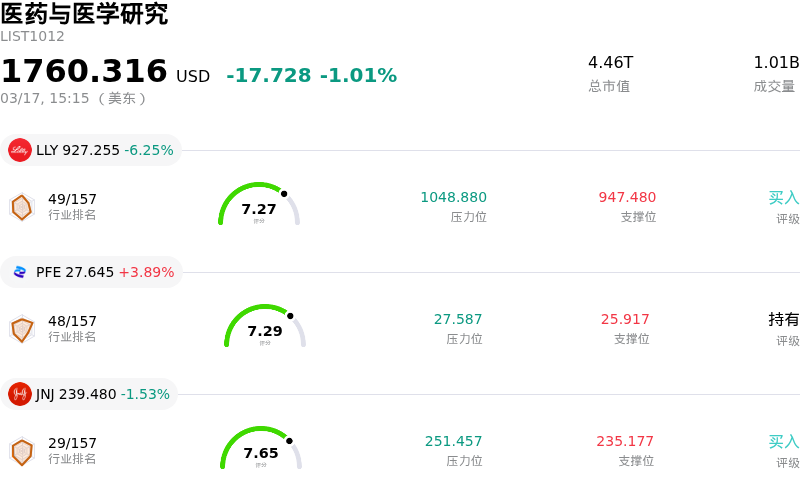
Task: Click LLY's 买入 rating link
Action: click(x=783, y=198)
